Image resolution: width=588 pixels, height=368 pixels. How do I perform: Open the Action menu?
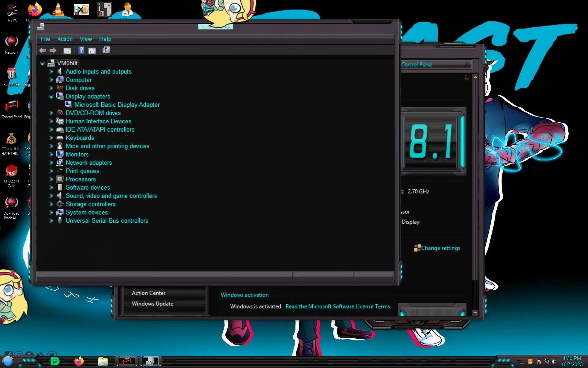[65, 39]
